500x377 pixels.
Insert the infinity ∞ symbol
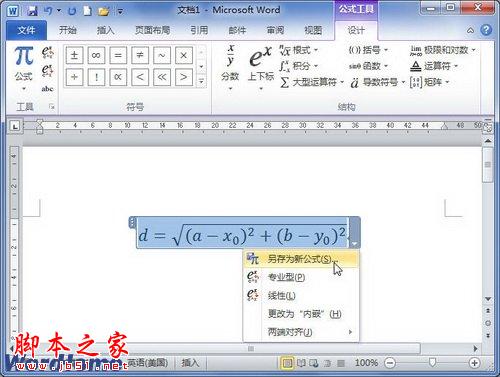[x=96, y=55]
